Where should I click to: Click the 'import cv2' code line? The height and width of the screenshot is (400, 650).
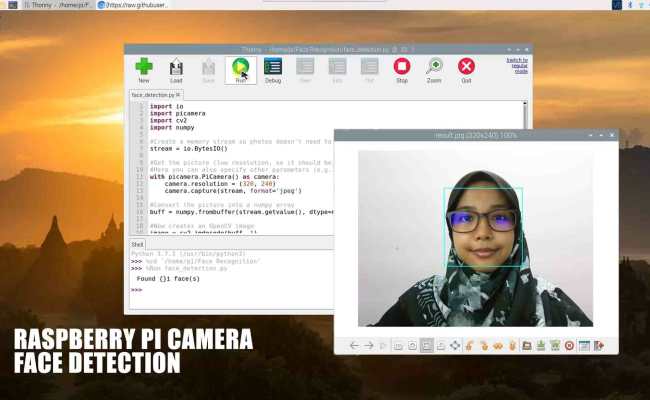tap(168, 121)
